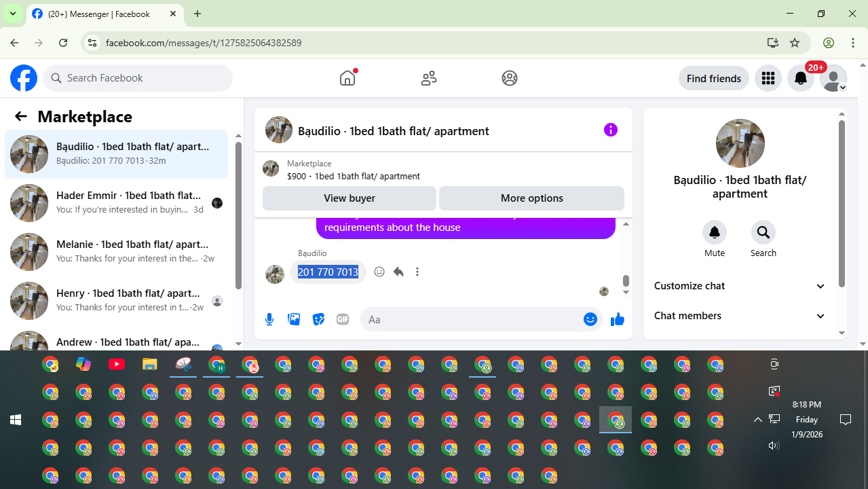The height and width of the screenshot is (489, 868).
Task: Open the Hader Emmir conversation
Action: 117,203
